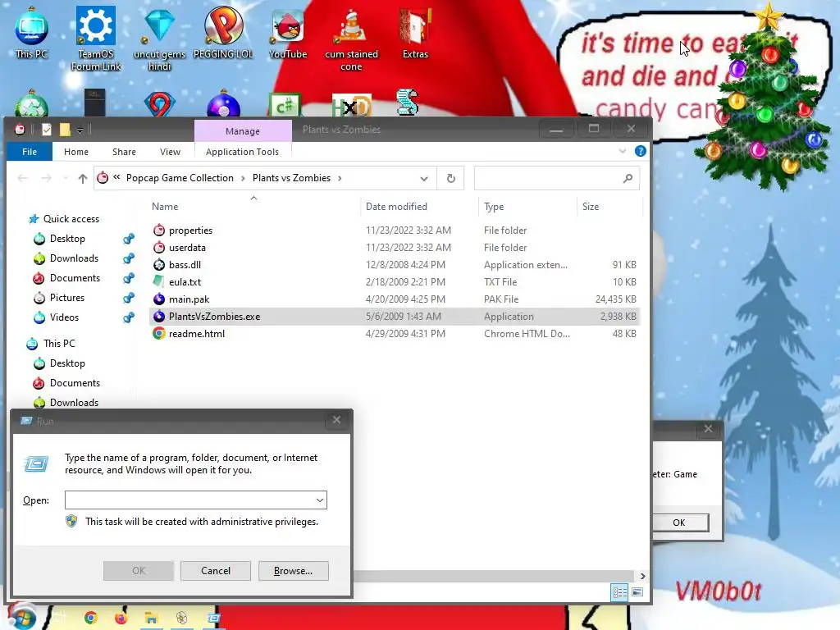Switch to details view layout
The height and width of the screenshot is (630, 840).
[x=620, y=592]
